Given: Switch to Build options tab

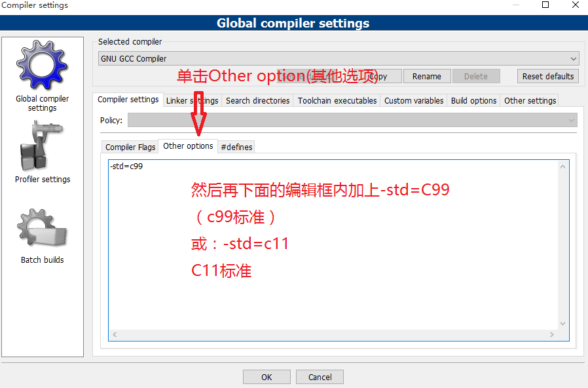Looking at the screenshot, I should [x=473, y=100].
